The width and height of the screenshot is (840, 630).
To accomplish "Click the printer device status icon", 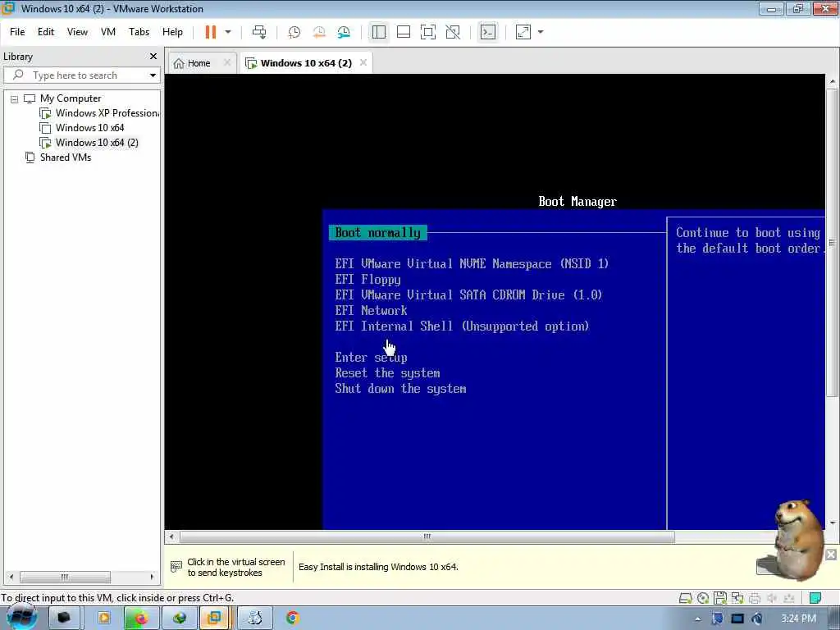I will 755,598.
